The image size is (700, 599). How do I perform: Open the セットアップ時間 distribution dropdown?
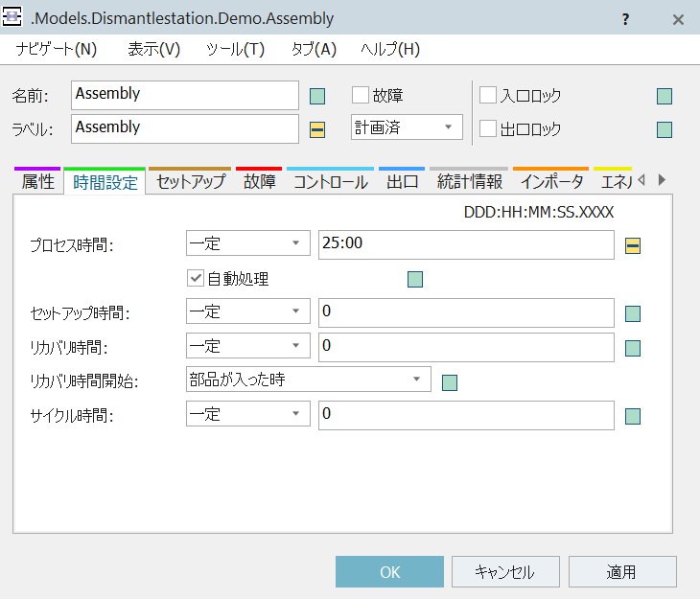pos(248,311)
